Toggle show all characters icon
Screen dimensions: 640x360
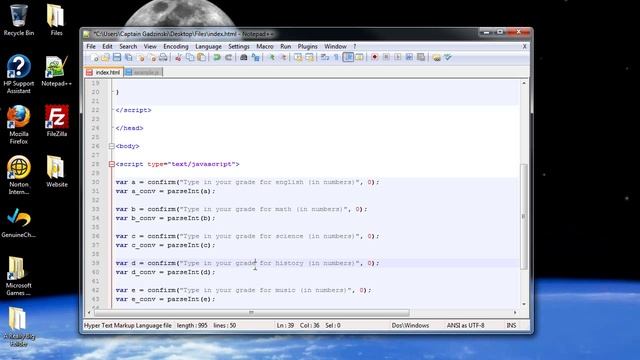(x=336, y=58)
